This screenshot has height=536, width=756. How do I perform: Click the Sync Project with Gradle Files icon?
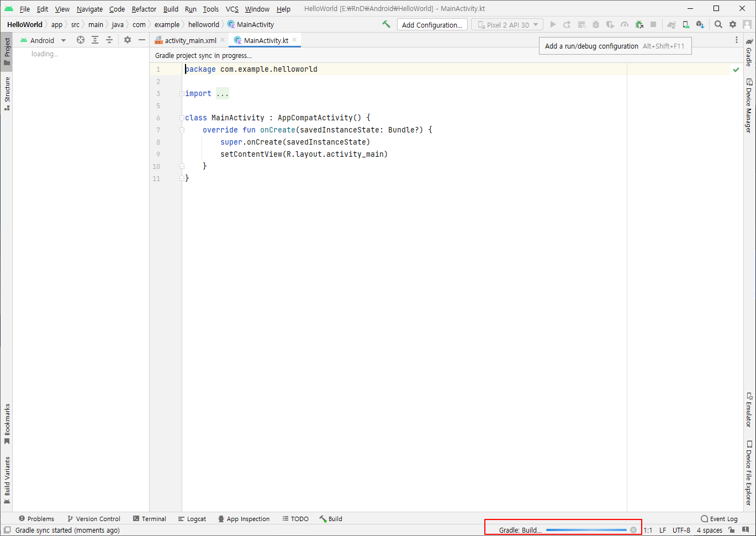click(672, 24)
